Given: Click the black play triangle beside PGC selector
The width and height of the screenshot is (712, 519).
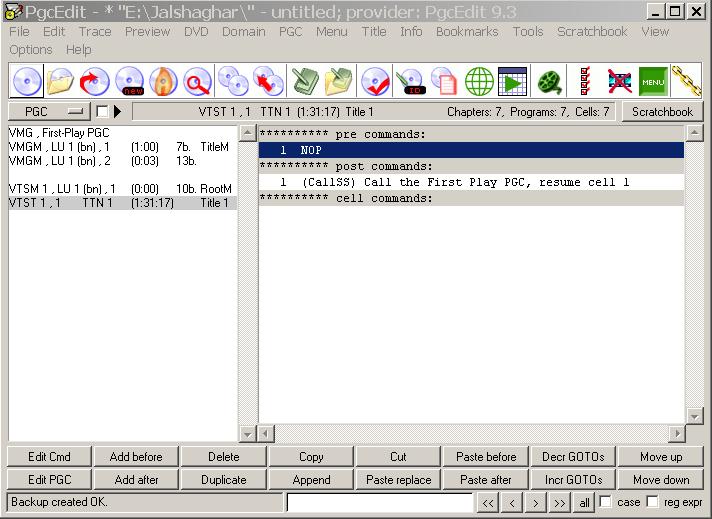Looking at the screenshot, I should click(118, 111).
